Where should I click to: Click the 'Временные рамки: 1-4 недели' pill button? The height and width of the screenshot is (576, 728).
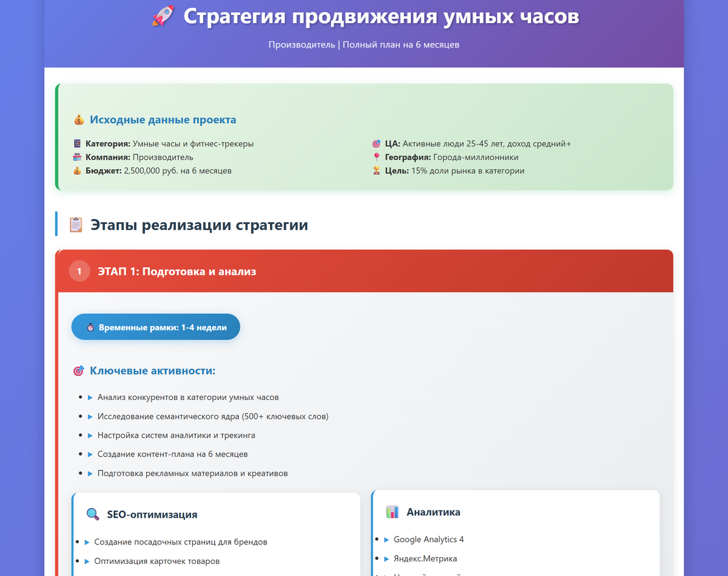[156, 327]
